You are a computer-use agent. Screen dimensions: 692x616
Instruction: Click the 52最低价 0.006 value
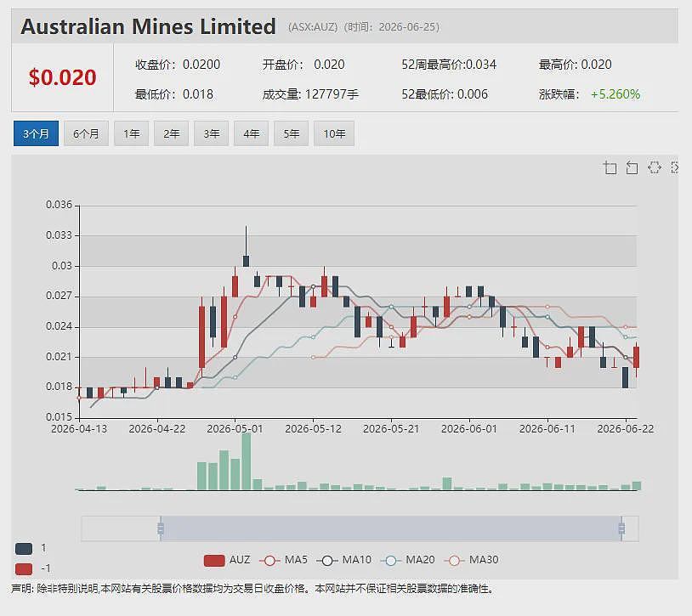coord(473,94)
